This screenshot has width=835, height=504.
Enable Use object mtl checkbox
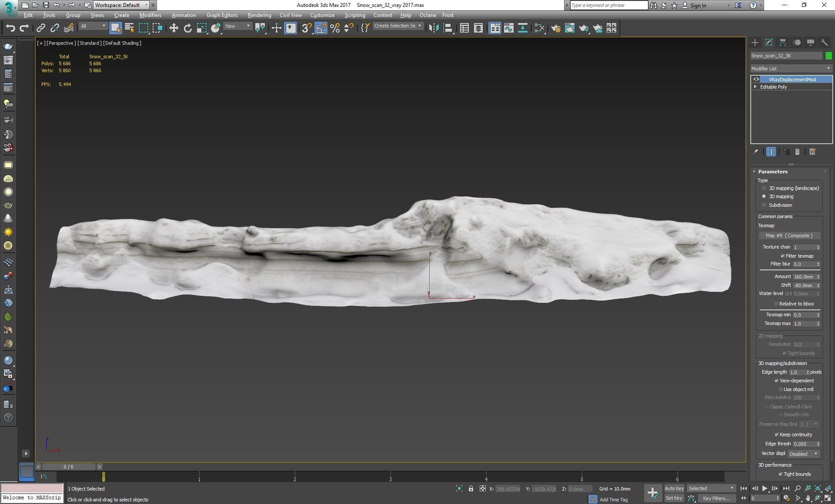(x=780, y=389)
